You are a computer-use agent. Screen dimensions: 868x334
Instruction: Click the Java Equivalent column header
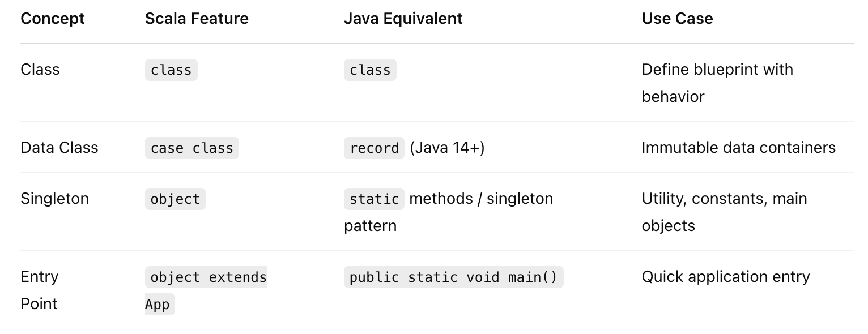pyautogui.click(x=403, y=18)
